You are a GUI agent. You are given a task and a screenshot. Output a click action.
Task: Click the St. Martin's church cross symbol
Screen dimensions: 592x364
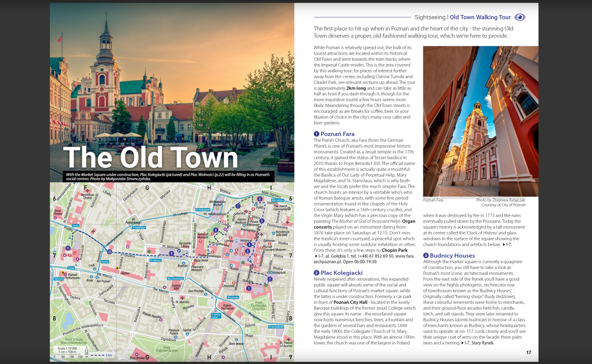click(x=182, y=298)
